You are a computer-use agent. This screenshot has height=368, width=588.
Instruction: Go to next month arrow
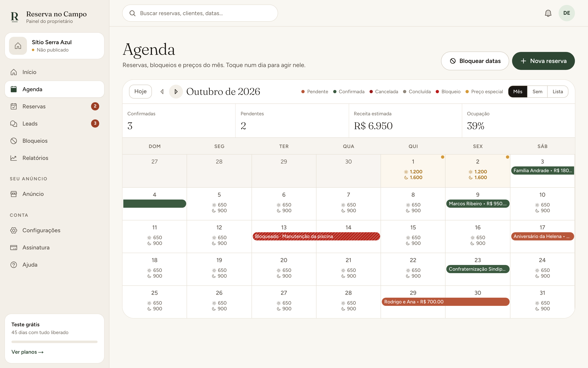tap(176, 92)
